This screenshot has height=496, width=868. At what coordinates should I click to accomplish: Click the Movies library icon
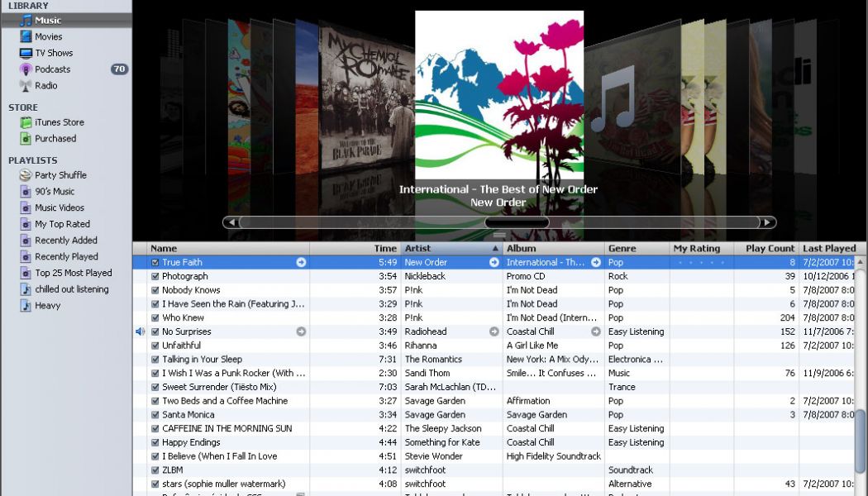[26, 37]
